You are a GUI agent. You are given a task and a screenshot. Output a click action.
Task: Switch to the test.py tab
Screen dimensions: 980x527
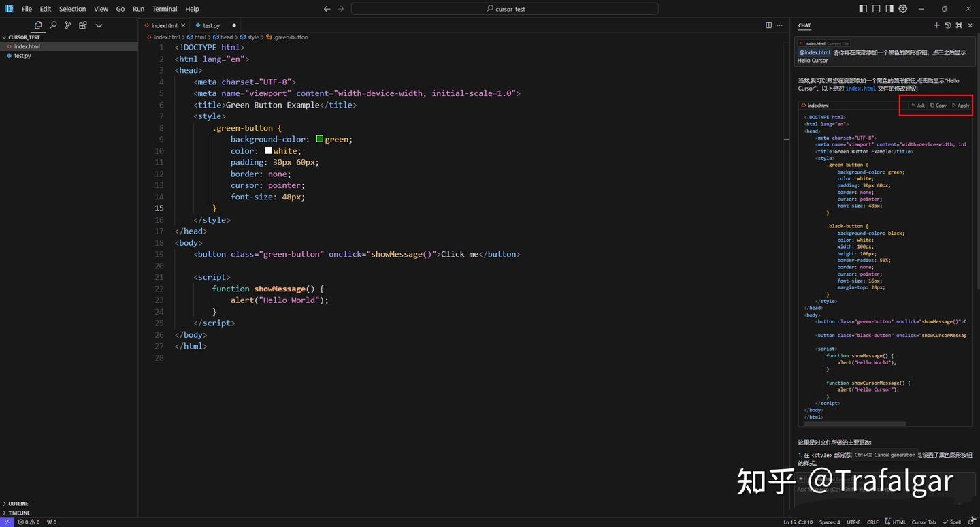point(211,25)
